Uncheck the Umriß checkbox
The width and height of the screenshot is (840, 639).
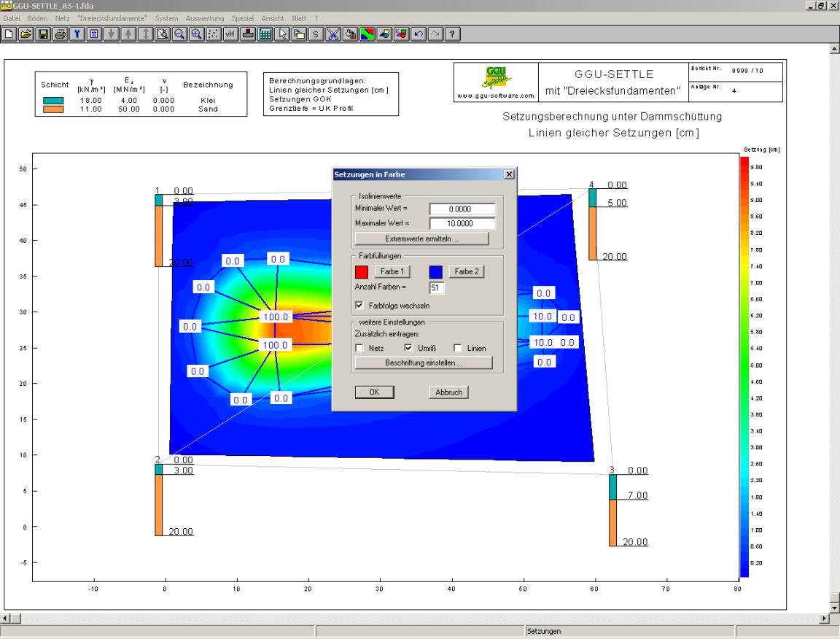(408, 348)
